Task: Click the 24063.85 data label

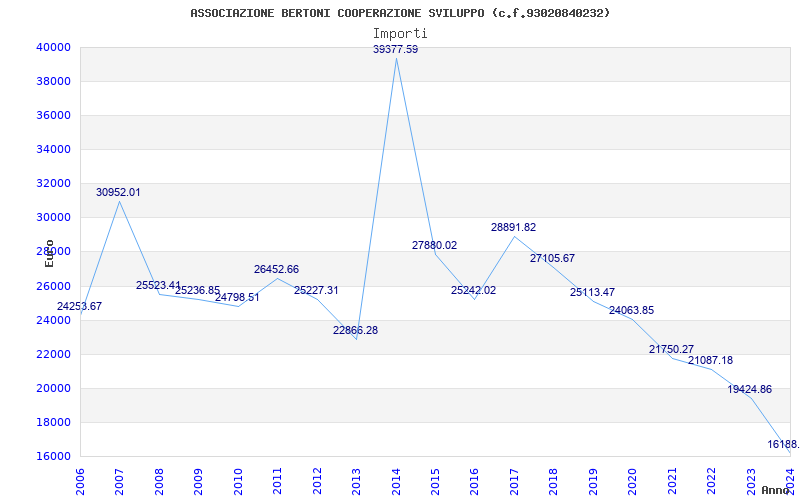Action: click(632, 310)
